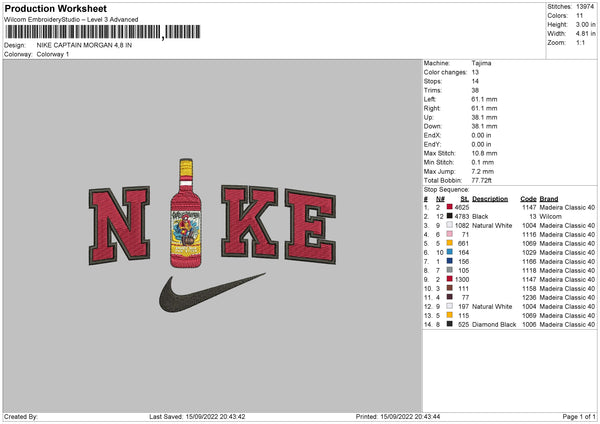The image size is (600, 424).
Task: Click stitch count '4783' in row 2
Action: [x=461, y=216]
